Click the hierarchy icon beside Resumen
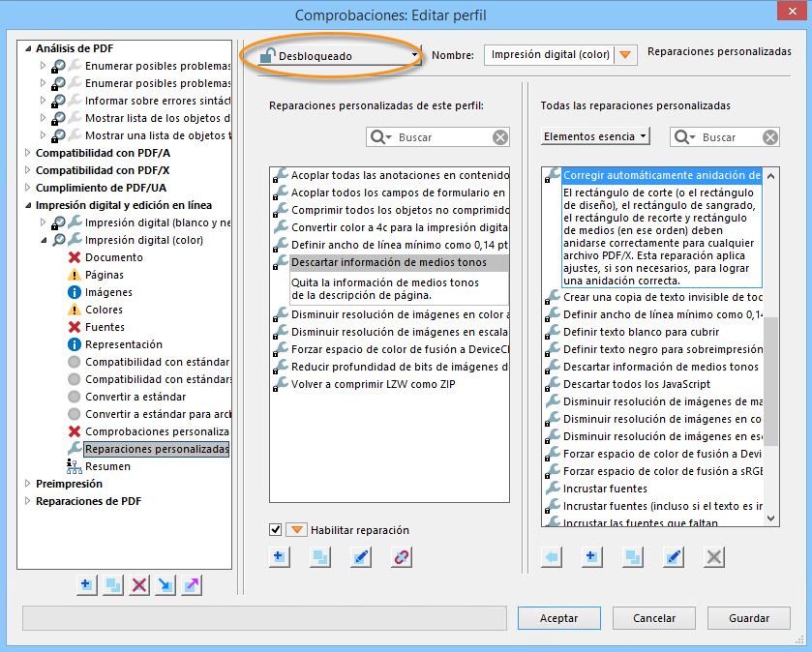This screenshot has width=812, height=652. [75, 466]
